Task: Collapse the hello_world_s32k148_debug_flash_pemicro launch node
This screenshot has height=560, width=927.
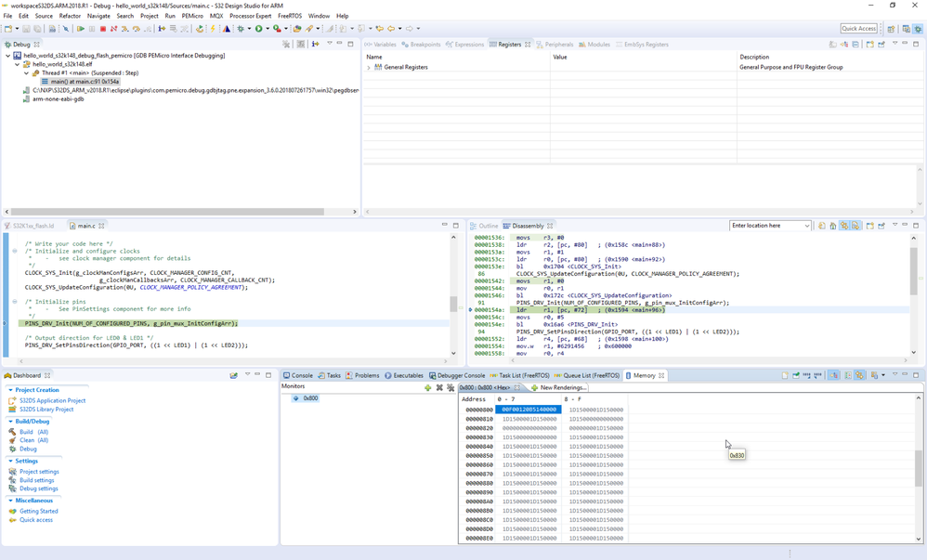Action: pyautogui.click(x=7, y=56)
